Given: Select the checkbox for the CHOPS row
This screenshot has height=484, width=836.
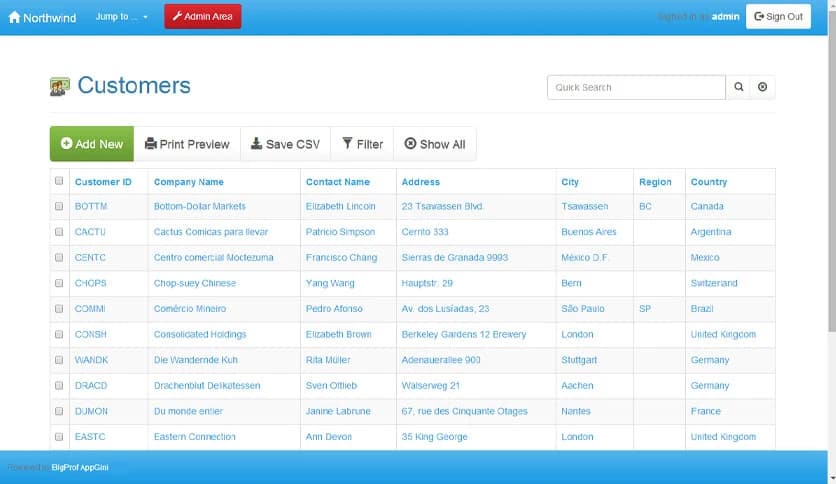Looking at the screenshot, I should point(59,283).
